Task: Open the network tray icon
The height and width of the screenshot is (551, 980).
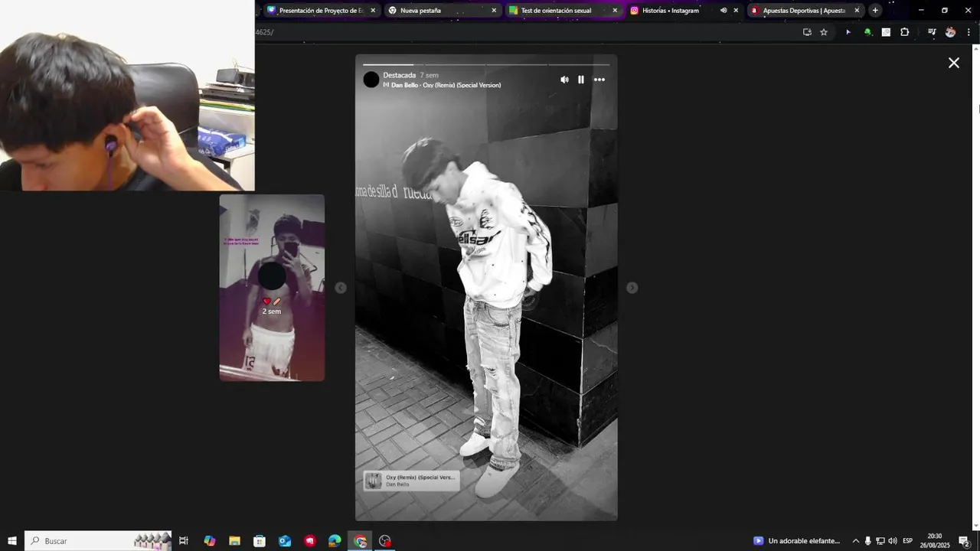Action: (880, 541)
